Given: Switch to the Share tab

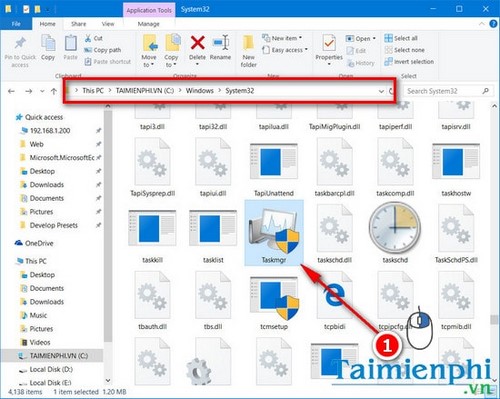Looking at the screenshot, I should [78, 24].
